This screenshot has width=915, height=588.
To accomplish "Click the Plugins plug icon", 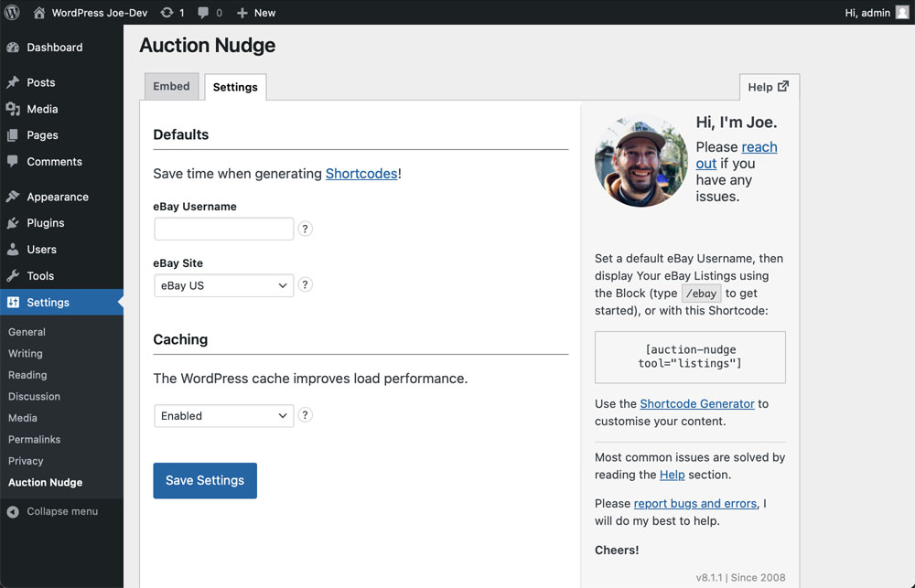I will [x=13, y=223].
